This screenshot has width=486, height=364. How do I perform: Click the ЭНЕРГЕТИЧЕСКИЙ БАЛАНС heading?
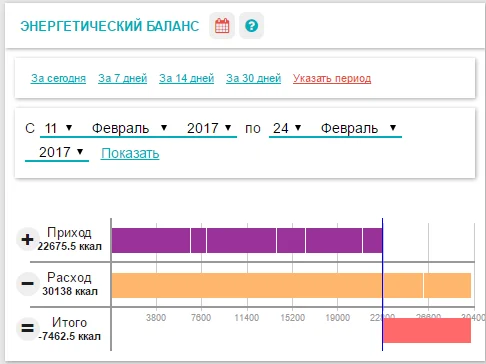[x=110, y=26]
